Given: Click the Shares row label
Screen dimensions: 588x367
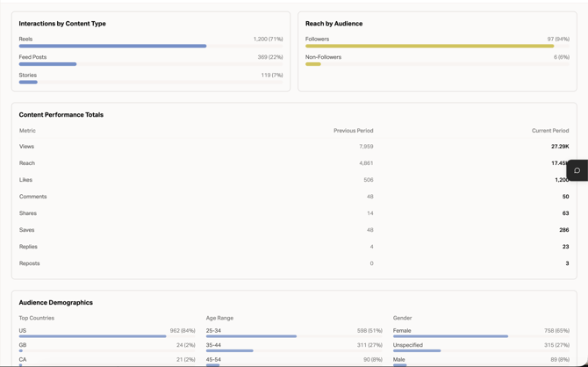Looking at the screenshot, I should (28, 213).
